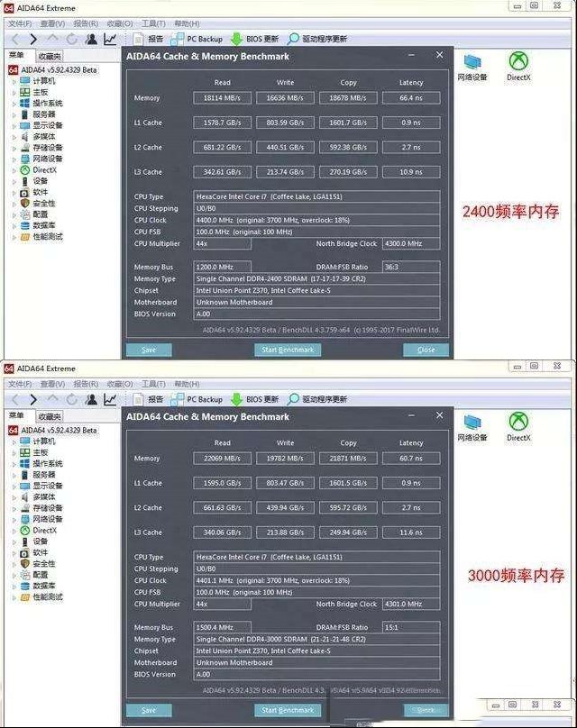Viewport: 577px width, 728px height.
Task: Open the DirectX pane icon in upper window
Action: click(x=518, y=67)
